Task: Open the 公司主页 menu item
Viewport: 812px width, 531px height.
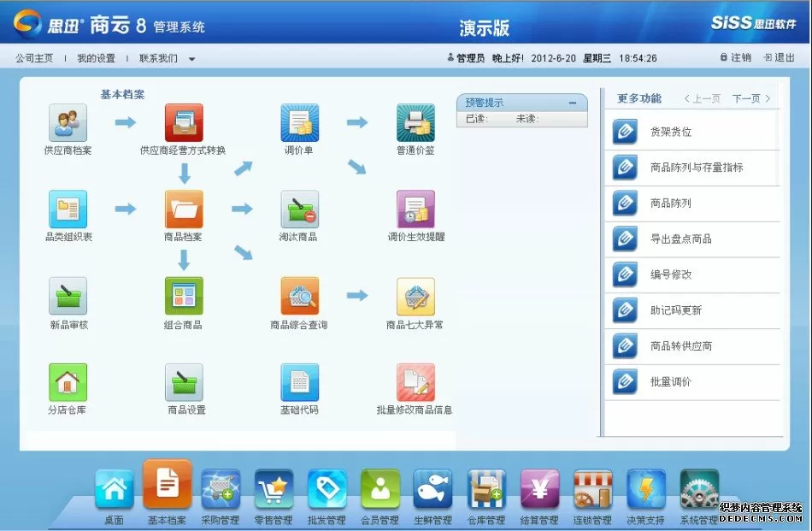Action: point(34,58)
